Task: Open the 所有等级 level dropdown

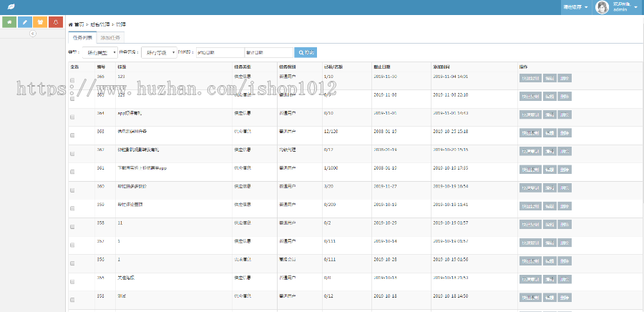Action: click(159, 52)
